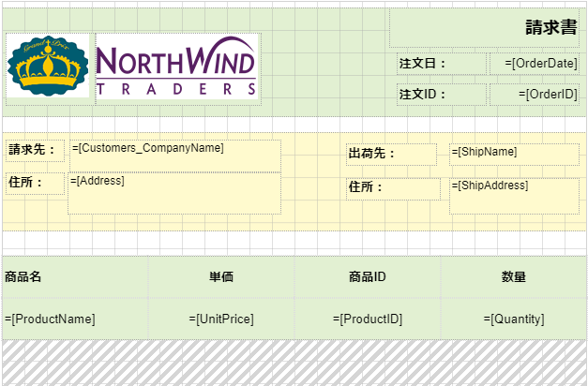Select the =[ProductID] detail cell
This screenshot has width=588, height=386.
368,319
